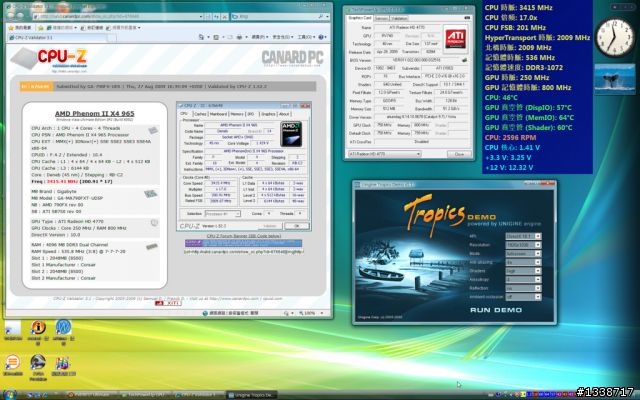Click the BIOS save chip icon in GPU-Z
The width and height of the screenshot is (640, 400).
pyautogui.click(x=464, y=60)
